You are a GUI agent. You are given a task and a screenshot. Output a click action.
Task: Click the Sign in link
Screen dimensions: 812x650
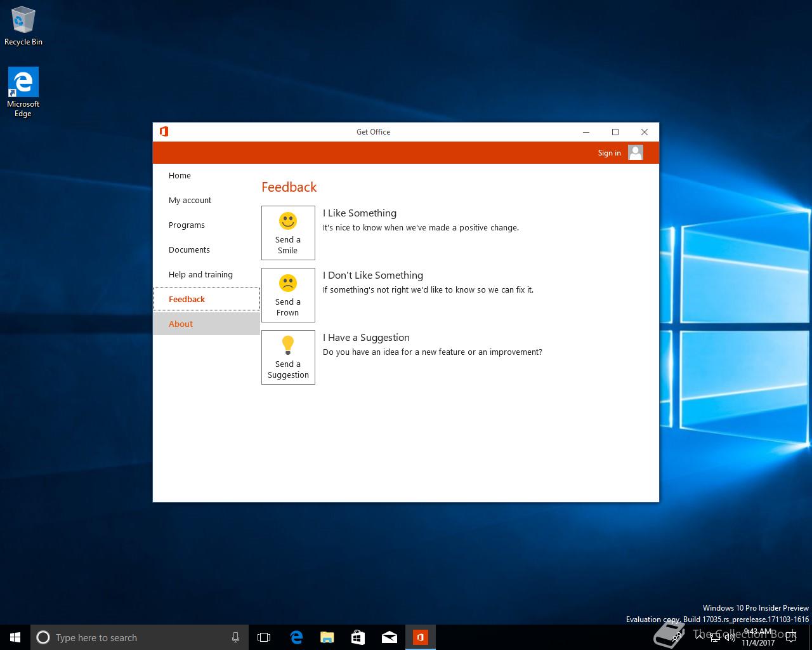pos(609,153)
